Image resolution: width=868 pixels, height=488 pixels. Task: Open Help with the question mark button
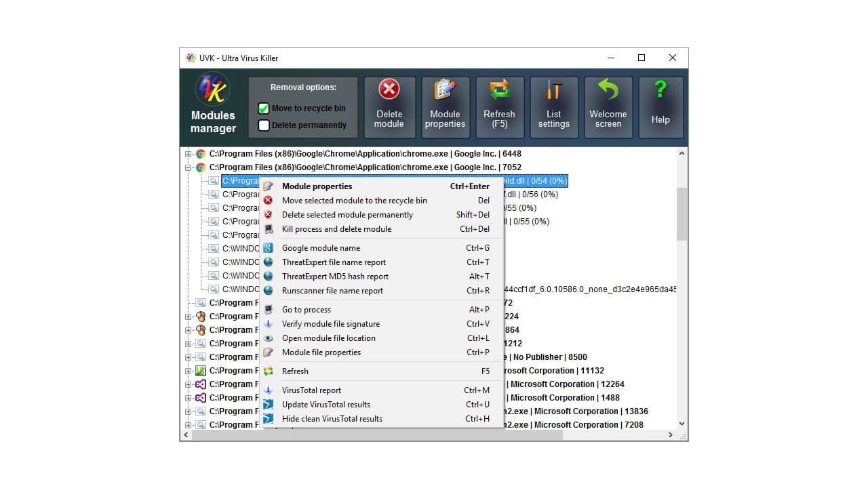point(660,106)
